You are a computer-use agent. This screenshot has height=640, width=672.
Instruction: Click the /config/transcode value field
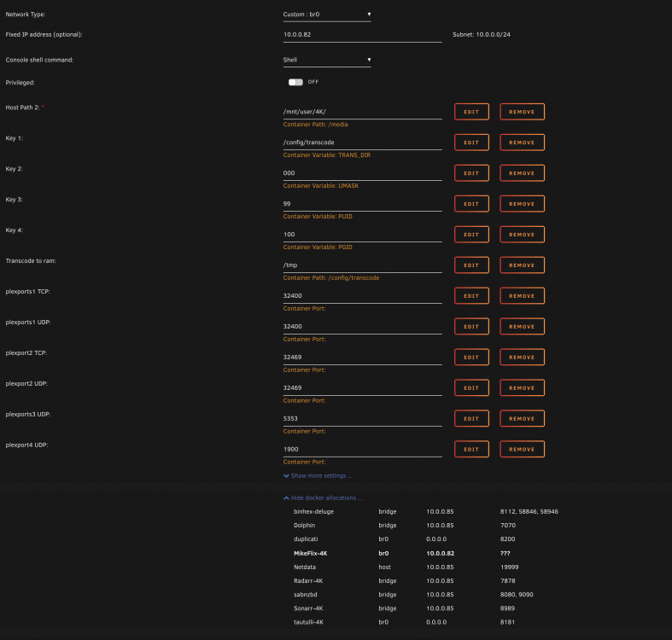(362, 143)
